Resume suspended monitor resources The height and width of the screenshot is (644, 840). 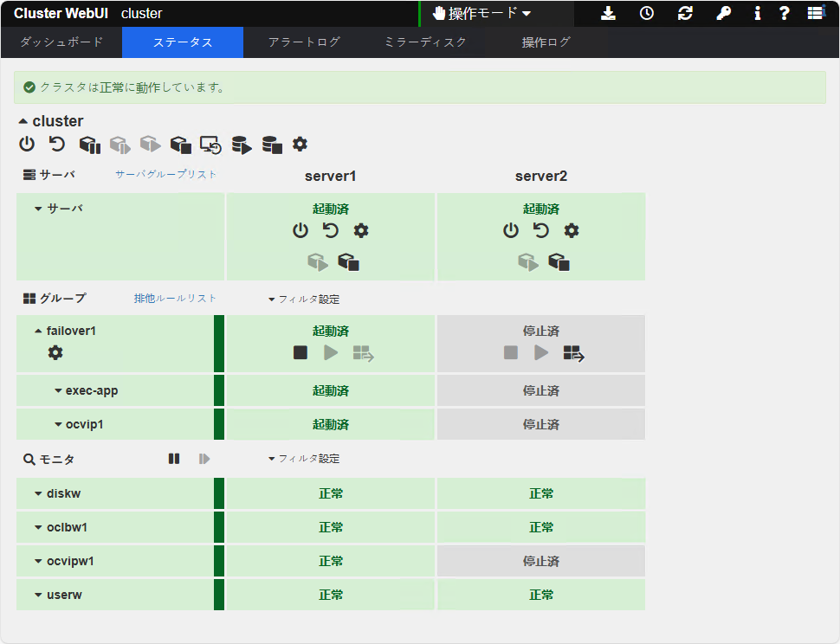pyautogui.click(x=204, y=458)
